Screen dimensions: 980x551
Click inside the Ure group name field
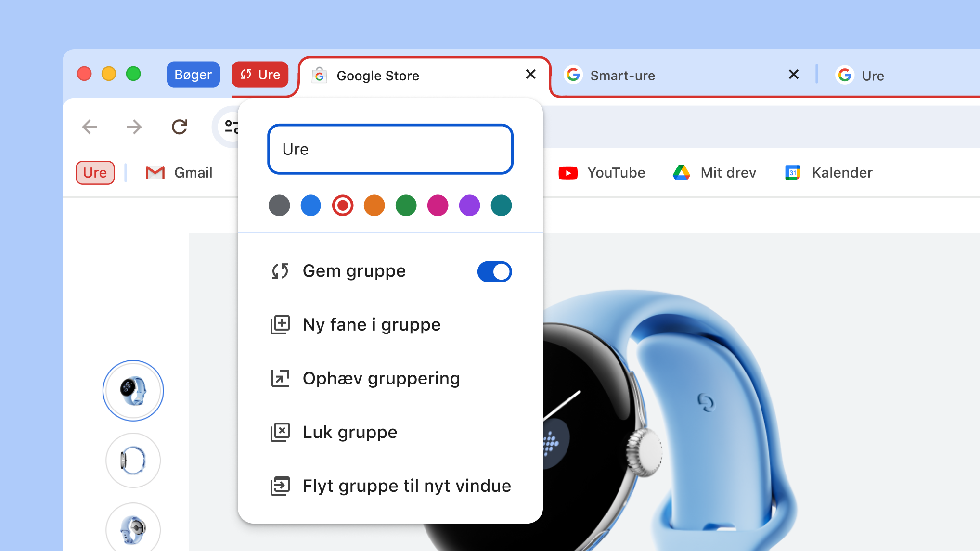pos(390,149)
